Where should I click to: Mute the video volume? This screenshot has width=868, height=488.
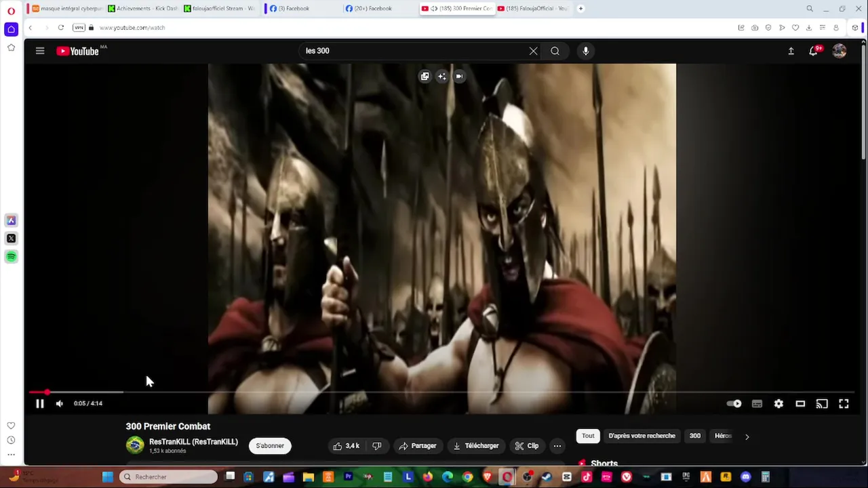click(x=59, y=403)
